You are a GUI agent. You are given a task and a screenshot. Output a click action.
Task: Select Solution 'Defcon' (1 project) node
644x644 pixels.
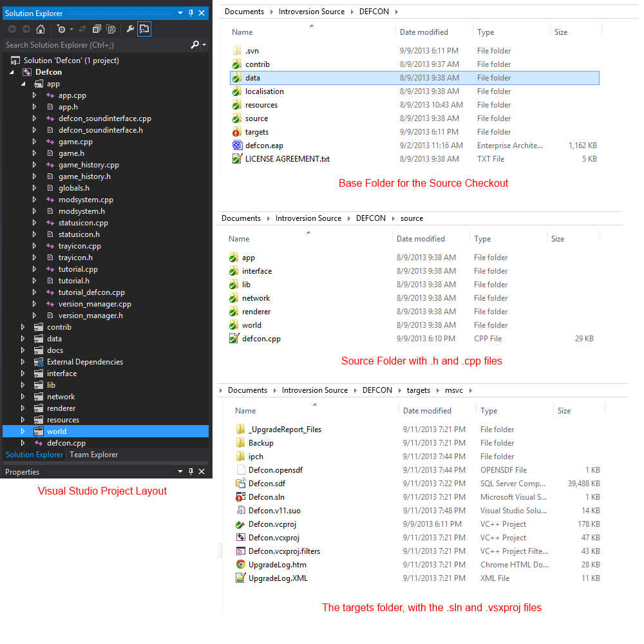tap(71, 61)
